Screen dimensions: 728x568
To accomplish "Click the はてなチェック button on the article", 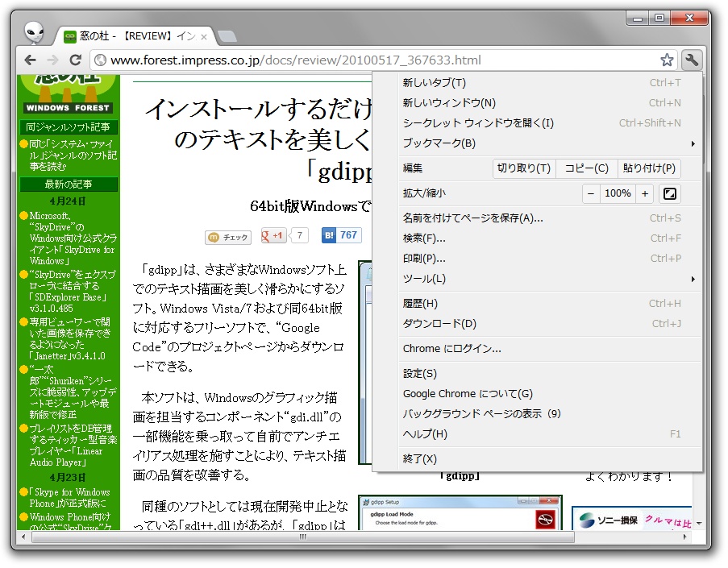I will 227,236.
